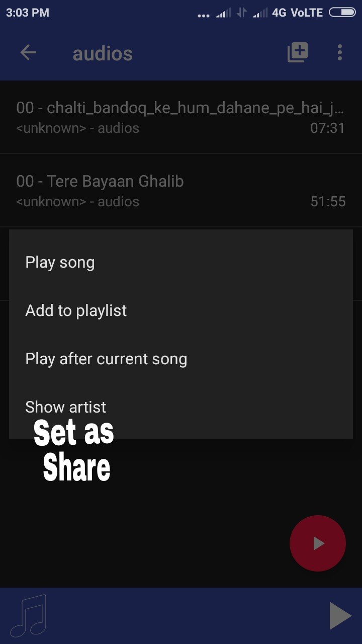The height and width of the screenshot is (644, 362).
Task: Tap the 51:55 duration of second song
Action: point(328,201)
